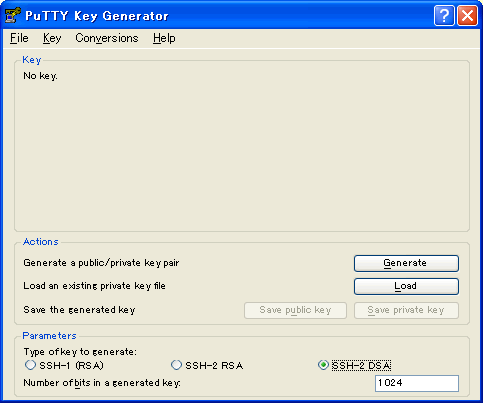The image size is (483, 403).
Task: Click the Save public key button
Action: coord(295,310)
